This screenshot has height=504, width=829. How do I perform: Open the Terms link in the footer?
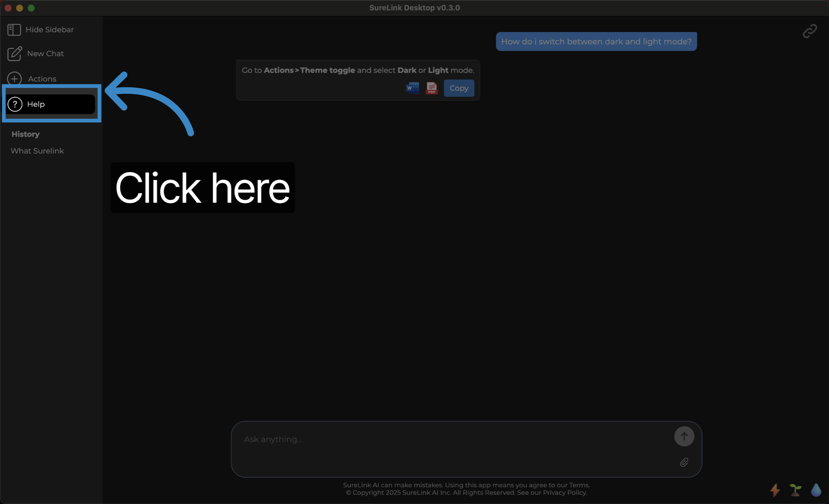(x=579, y=485)
